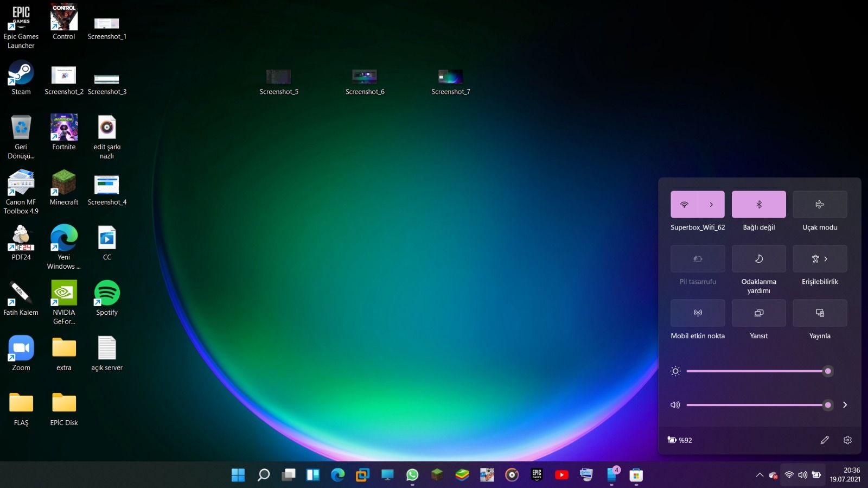Open the Minecraft block icon on taskbar
The width and height of the screenshot is (868, 488).
click(437, 475)
